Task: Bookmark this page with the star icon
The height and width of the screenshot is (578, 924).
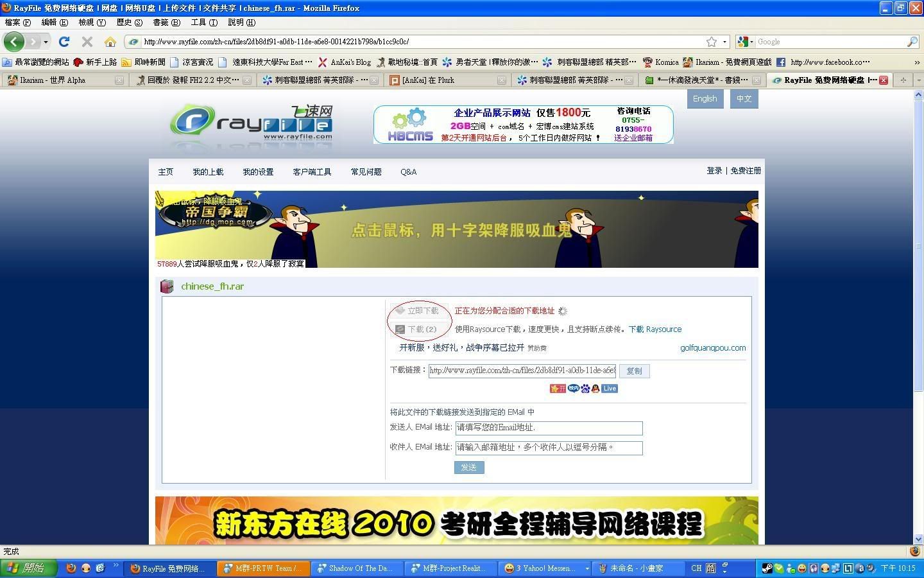Action: click(x=711, y=42)
